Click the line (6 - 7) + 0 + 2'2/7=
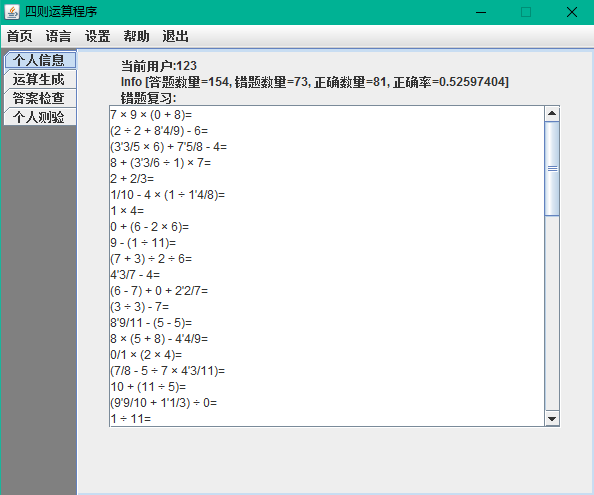Viewport: 594px width, 495px height. [x=159, y=291]
